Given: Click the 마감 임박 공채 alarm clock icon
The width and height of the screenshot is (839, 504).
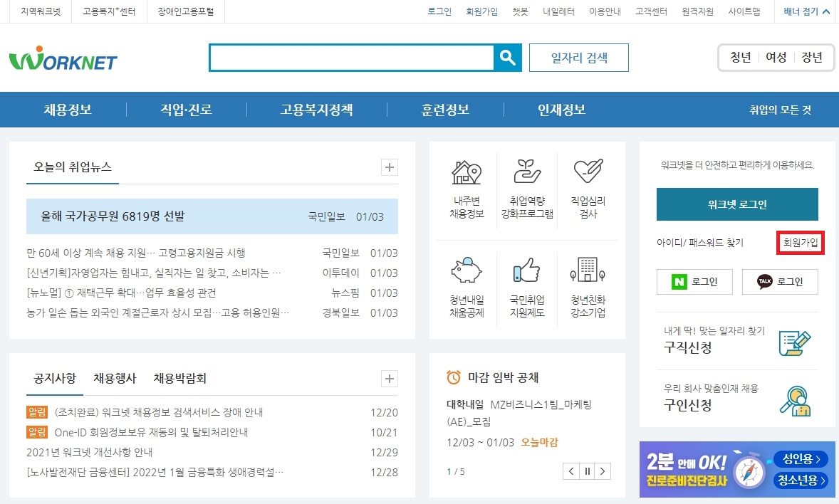Looking at the screenshot, I should point(453,377).
